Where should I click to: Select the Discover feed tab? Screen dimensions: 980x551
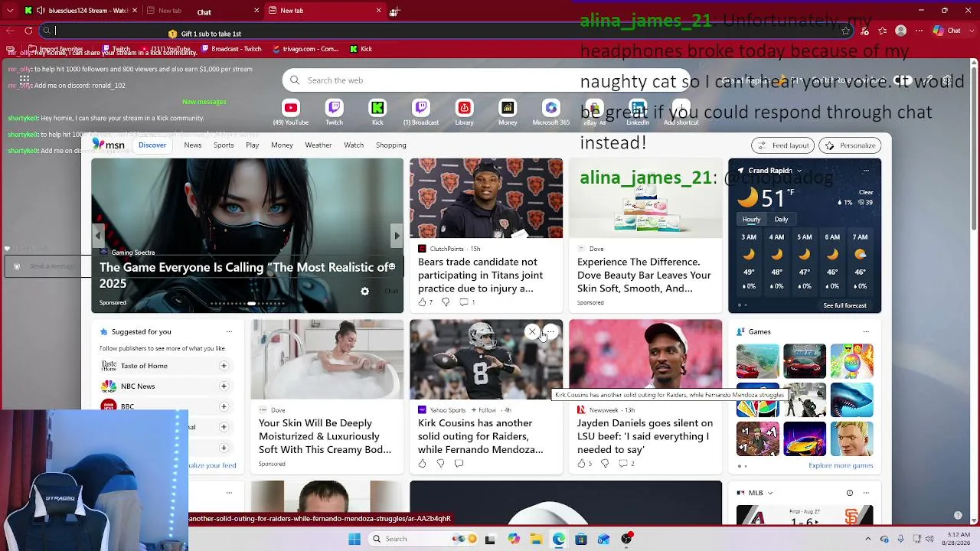tap(152, 145)
